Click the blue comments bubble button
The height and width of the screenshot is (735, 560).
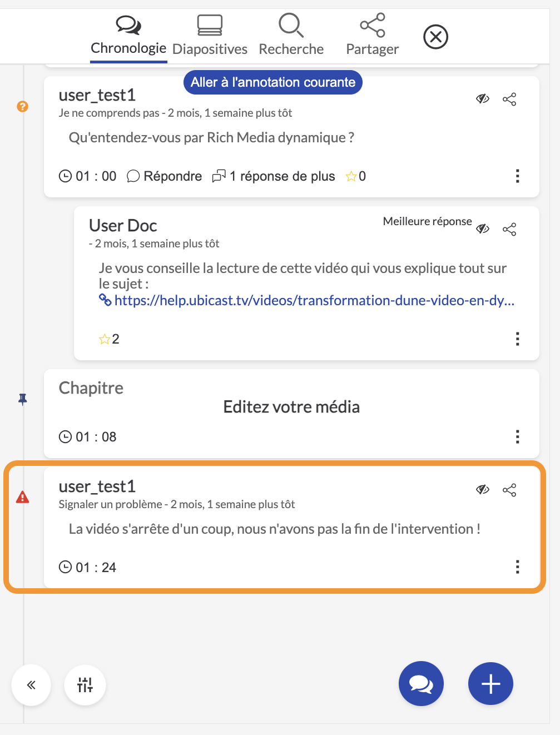(x=421, y=683)
